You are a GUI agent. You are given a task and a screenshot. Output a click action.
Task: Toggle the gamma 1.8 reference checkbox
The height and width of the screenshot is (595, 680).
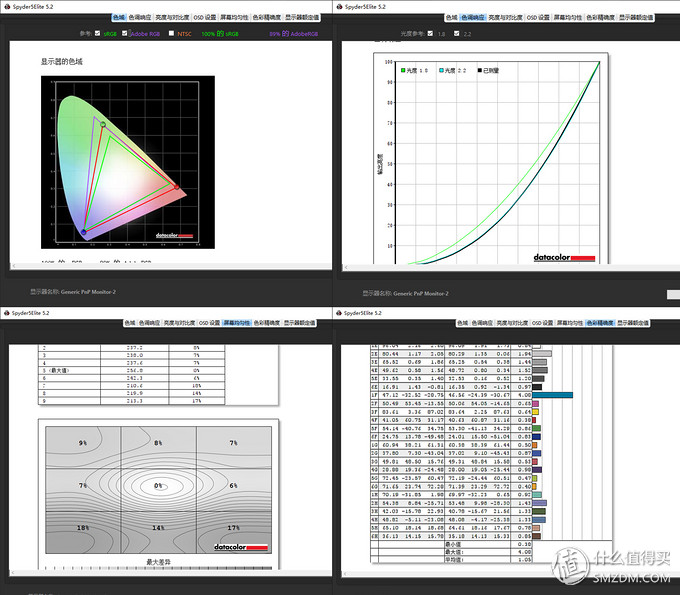pos(429,33)
